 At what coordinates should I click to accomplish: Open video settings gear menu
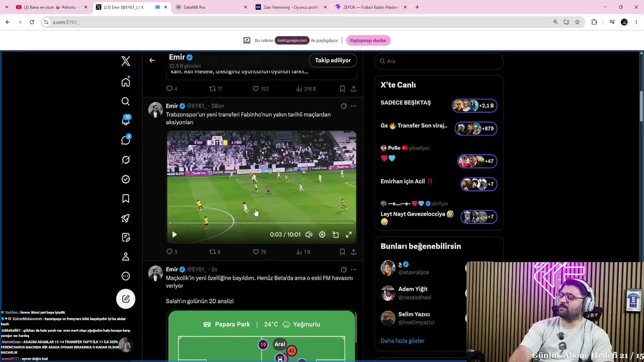[x=322, y=235]
